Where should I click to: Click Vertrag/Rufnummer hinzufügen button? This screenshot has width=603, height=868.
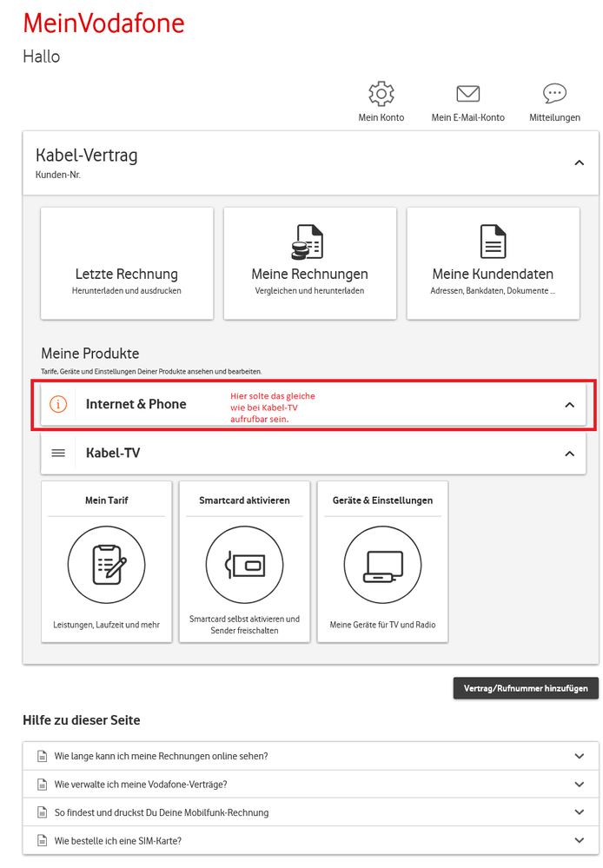coord(526,688)
